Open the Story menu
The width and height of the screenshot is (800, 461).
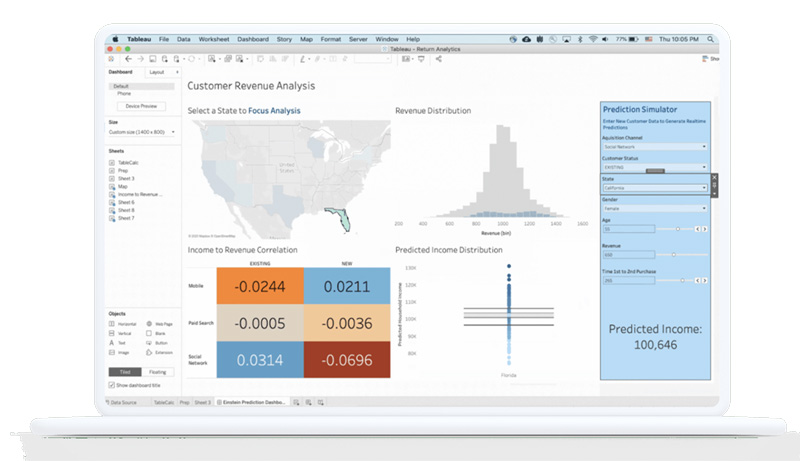click(284, 39)
